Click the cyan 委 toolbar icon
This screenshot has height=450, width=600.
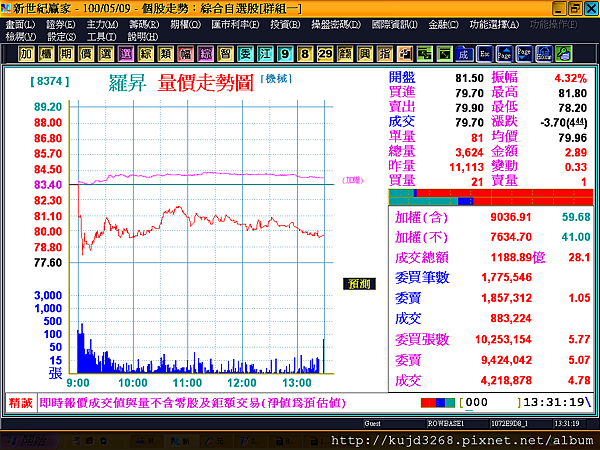tap(245, 54)
